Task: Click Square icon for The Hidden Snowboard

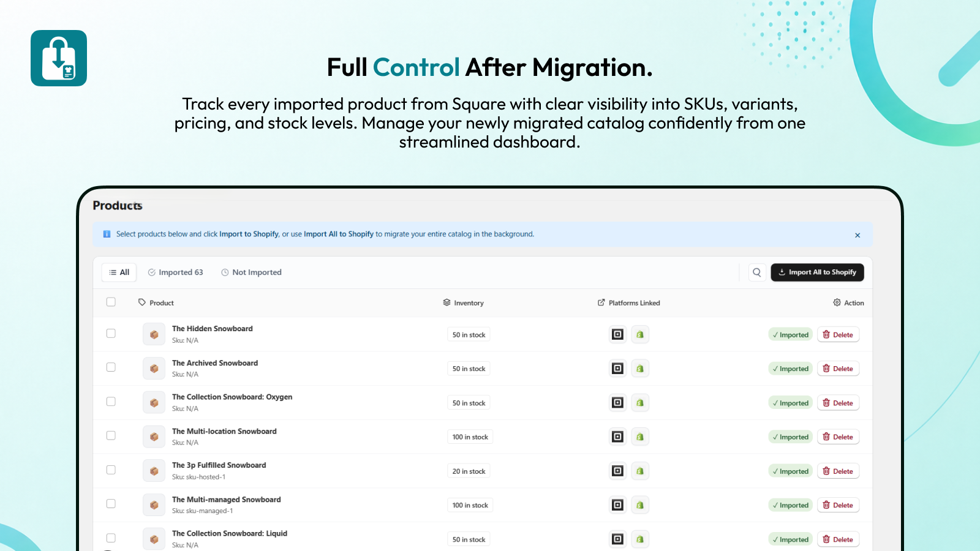Action: click(x=617, y=334)
